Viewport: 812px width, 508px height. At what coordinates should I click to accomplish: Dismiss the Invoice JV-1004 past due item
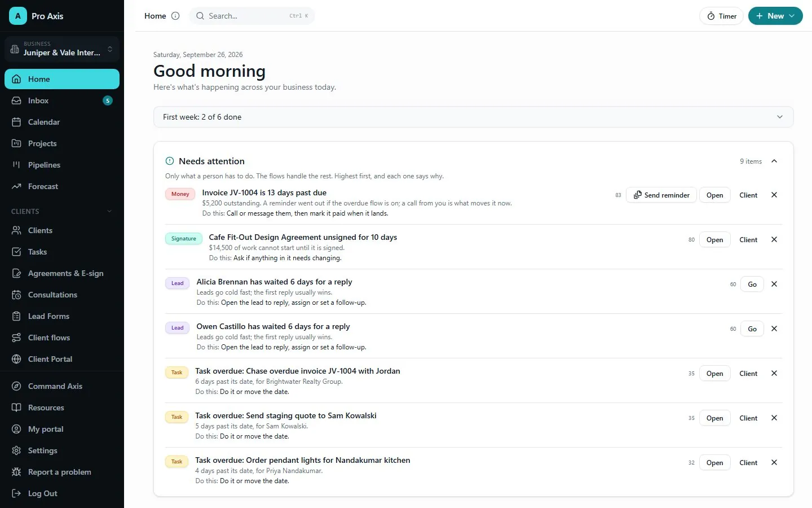click(774, 195)
